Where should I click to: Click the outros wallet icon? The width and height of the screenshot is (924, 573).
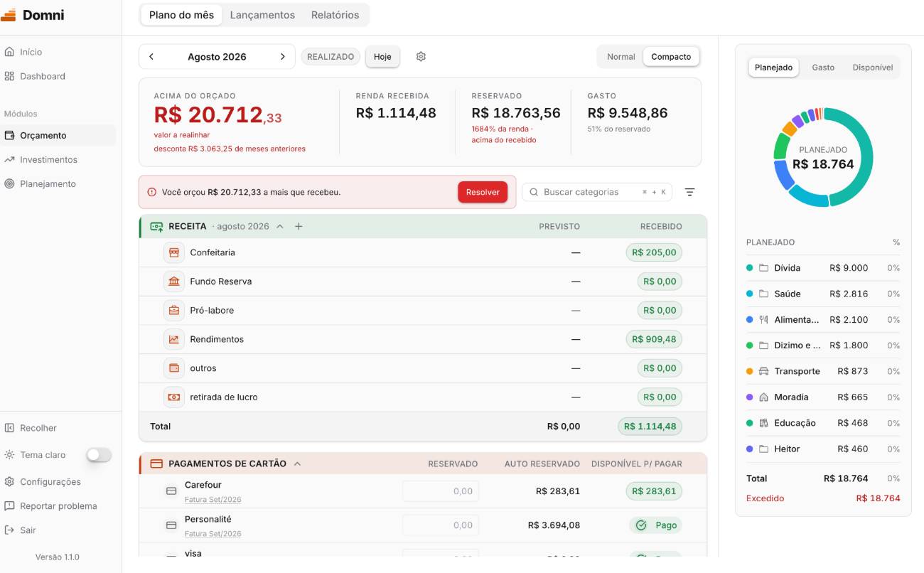click(x=174, y=368)
